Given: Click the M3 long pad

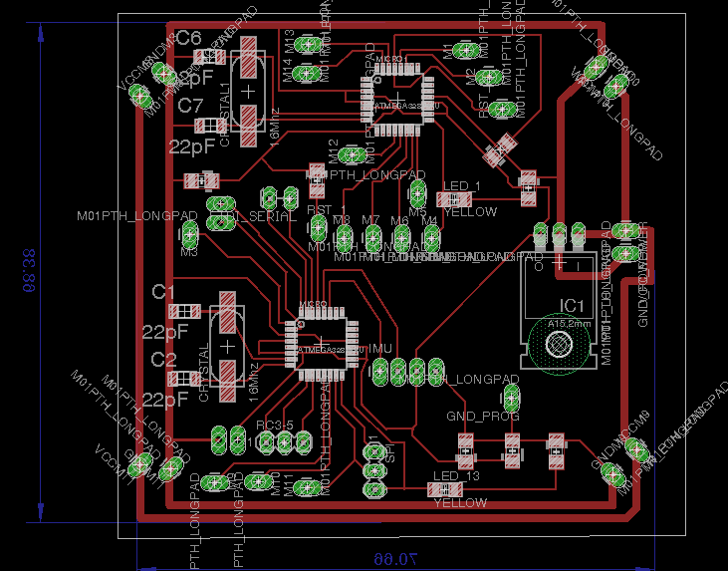Looking at the screenshot, I should 190,234.
